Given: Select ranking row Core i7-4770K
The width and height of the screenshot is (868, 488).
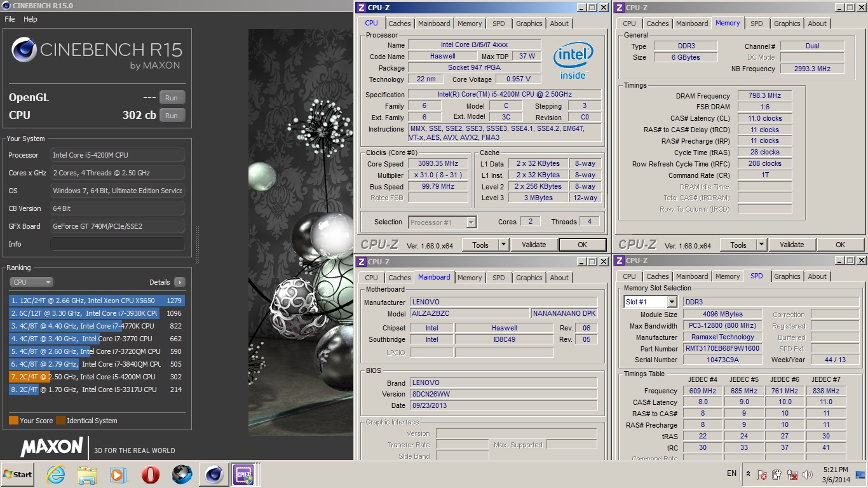Looking at the screenshot, I should click(97, 326).
